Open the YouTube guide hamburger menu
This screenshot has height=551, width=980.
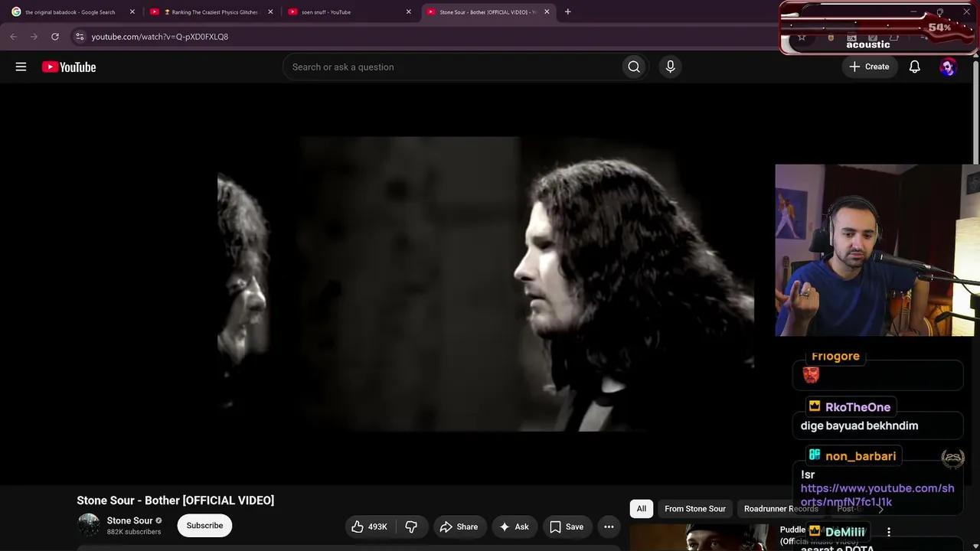21,67
